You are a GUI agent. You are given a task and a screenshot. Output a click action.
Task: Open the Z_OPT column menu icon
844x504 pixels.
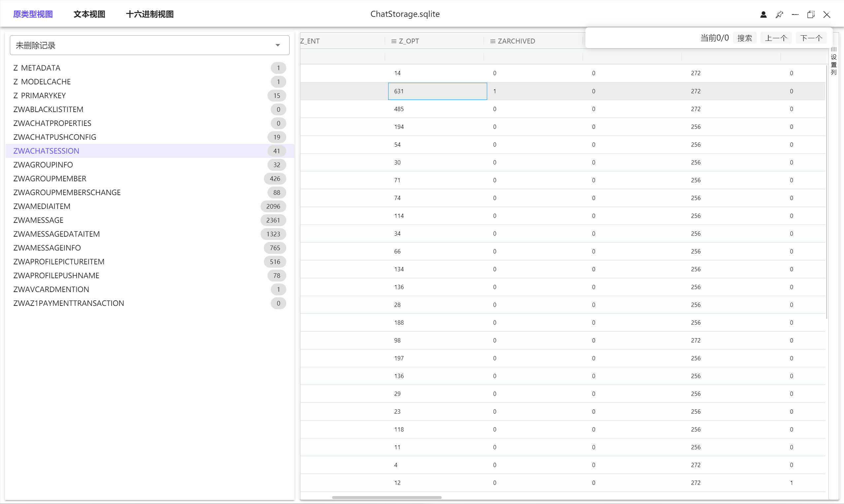[x=393, y=41]
